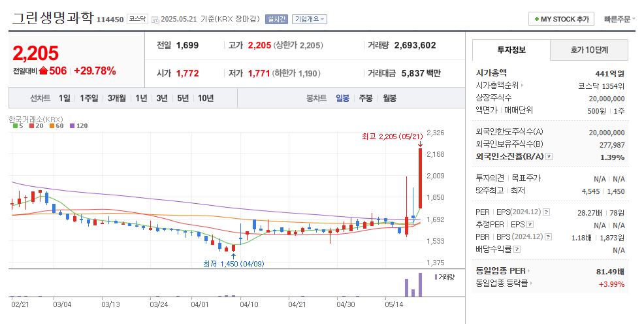Click the tallest volume bar in the chart
The image size is (644, 324).
click(420, 285)
